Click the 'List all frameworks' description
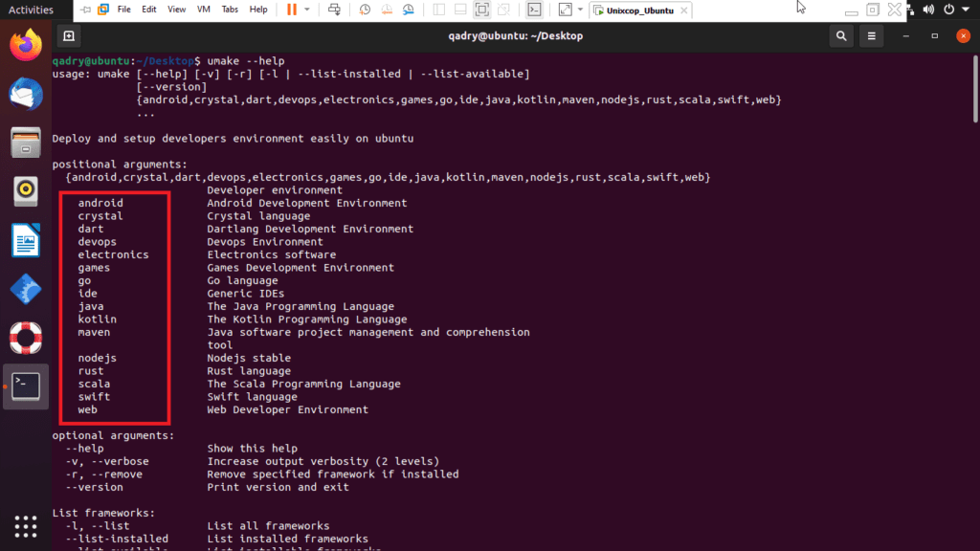Image resolution: width=980 pixels, height=551 pixels. click(268, 526)
